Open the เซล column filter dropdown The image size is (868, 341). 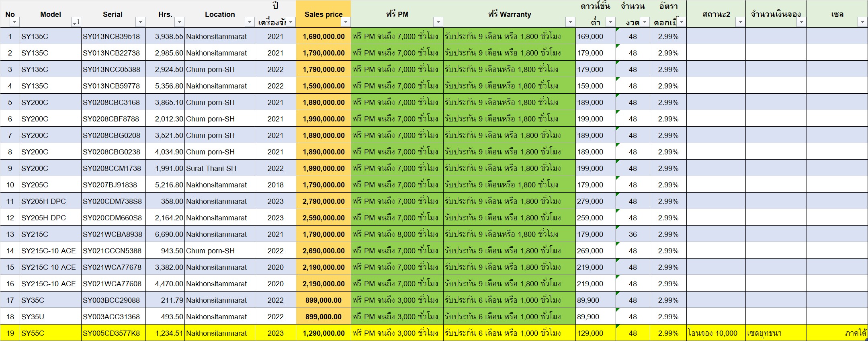pyautogui.click(x=862, y=22)
